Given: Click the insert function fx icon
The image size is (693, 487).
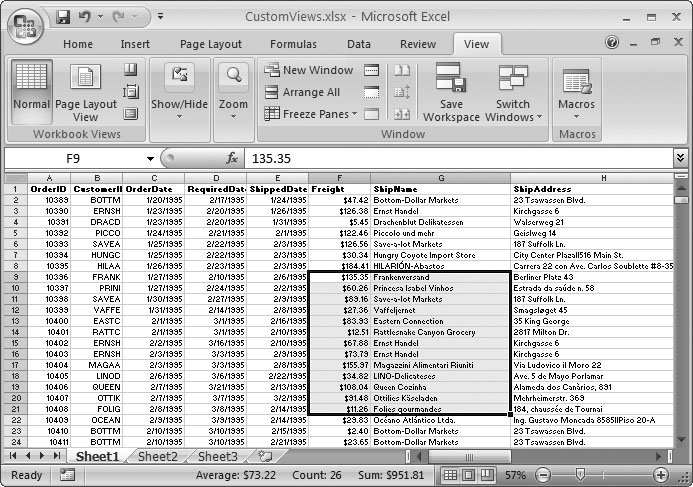Looking at the screenshot, I should 232,158.
